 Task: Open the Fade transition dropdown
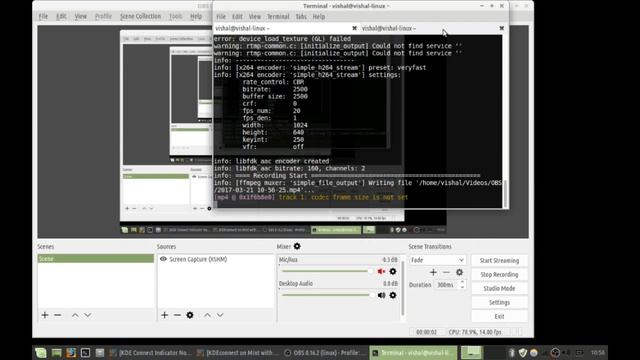pos(437,260)
